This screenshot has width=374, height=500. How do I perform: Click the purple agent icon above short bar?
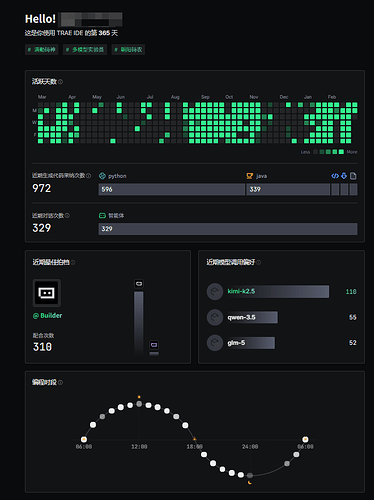coord(154,345)
